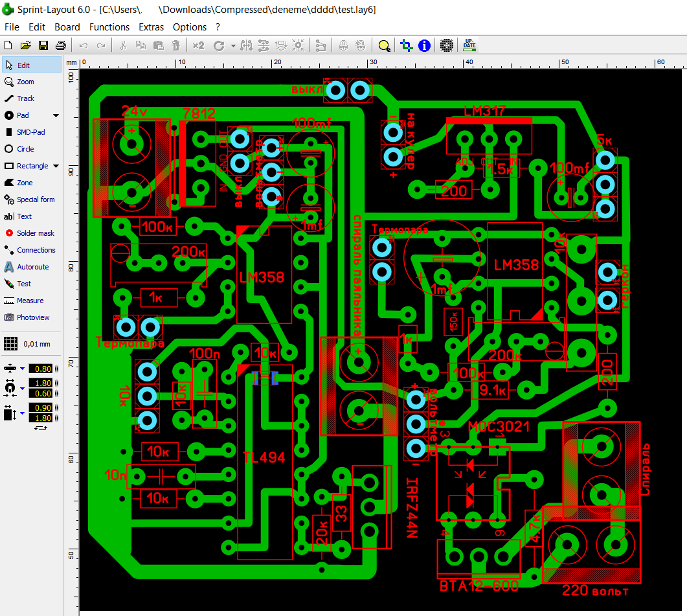Swap SMD pad width and height arrows

[x=41, y=428]
